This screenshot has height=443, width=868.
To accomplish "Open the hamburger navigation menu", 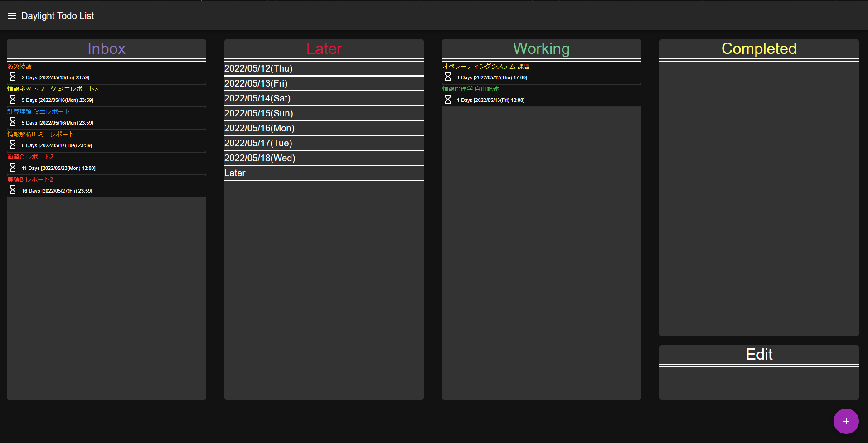I will (12, 15).
